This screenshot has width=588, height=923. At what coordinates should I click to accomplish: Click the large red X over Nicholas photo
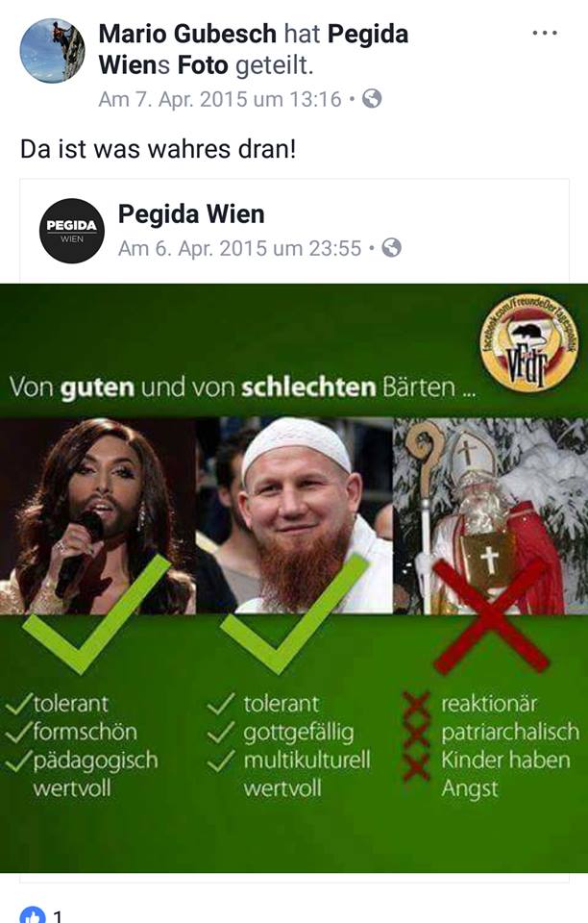pyautogui.click(x=490, y=614)
